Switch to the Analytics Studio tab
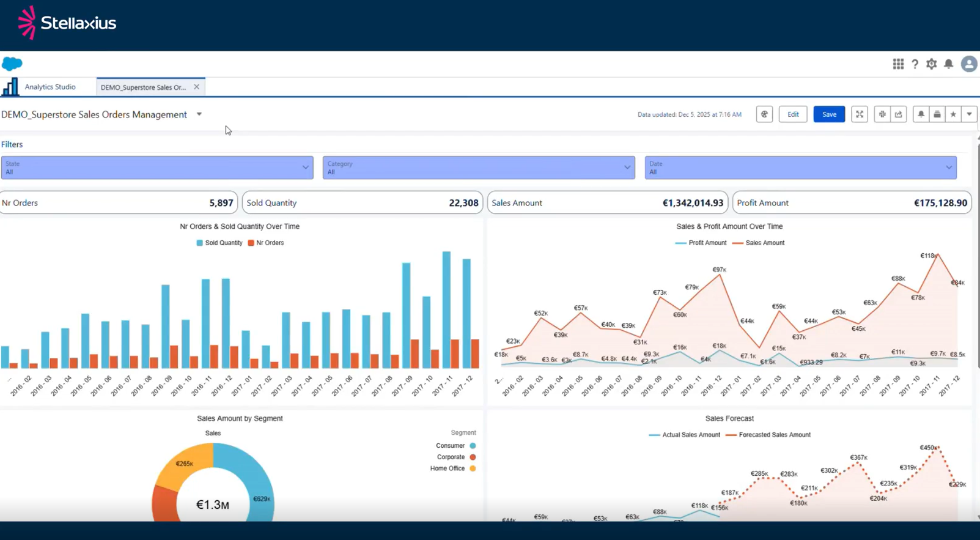The width and height of the screenshot is (980, 540). click(x=50, y=87)
